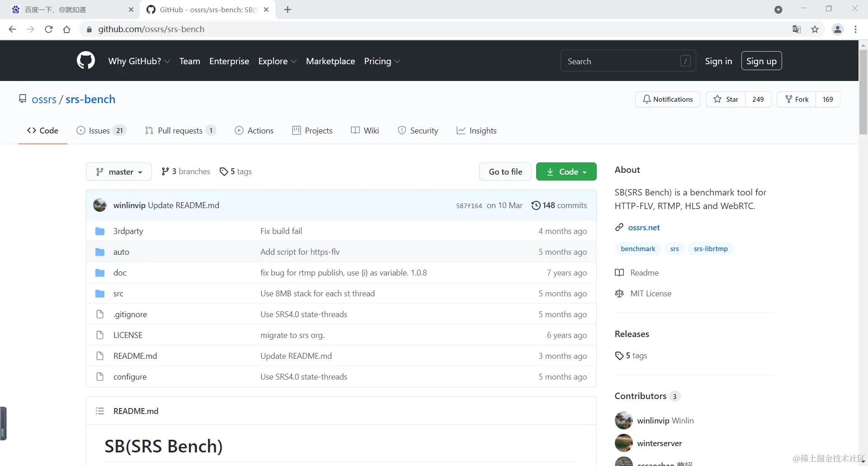Expand the Pricing menu
Image resolution: width=868 pixels, height=466 pixels.
point(382,61)
